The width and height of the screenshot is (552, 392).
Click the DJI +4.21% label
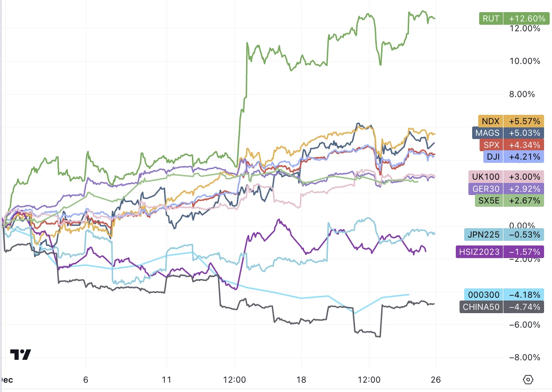(x=513, y=157)
